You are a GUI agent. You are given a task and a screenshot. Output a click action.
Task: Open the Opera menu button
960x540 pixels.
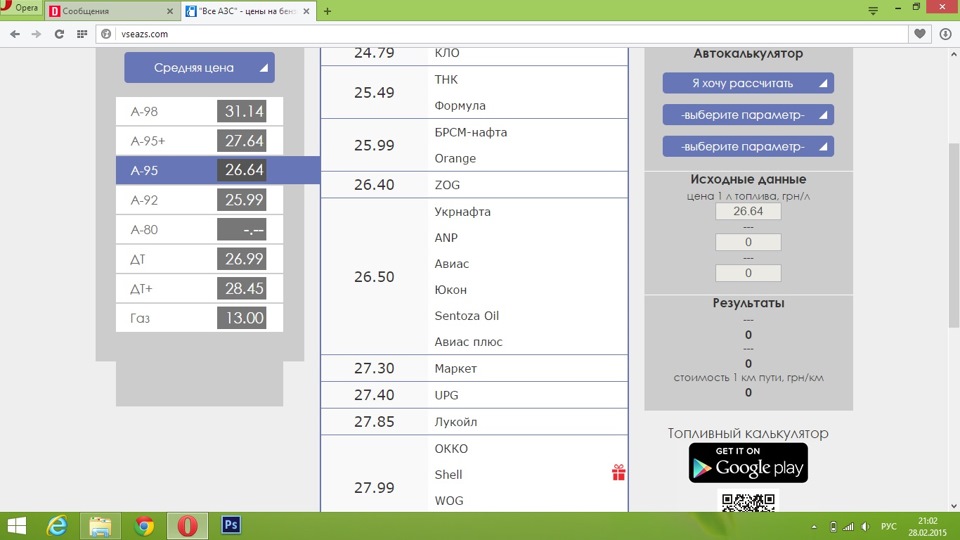click(20, 9)
